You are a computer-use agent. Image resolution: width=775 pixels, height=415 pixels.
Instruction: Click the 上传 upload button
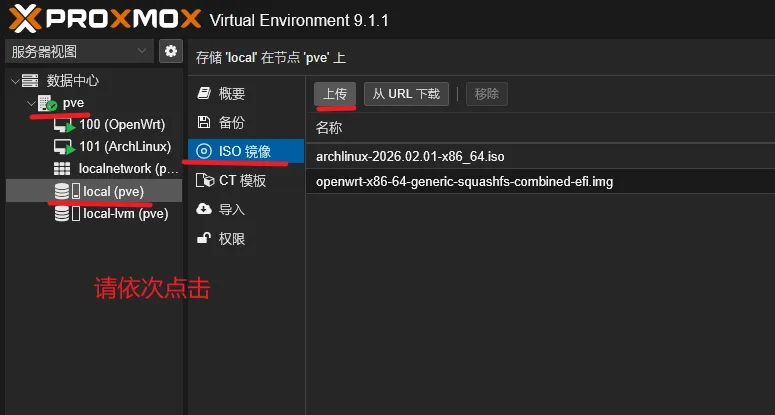point(335,94)
